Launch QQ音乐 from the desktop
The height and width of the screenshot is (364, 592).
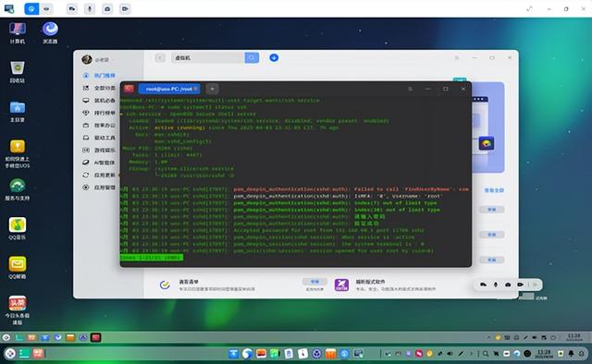click(18, 228)
